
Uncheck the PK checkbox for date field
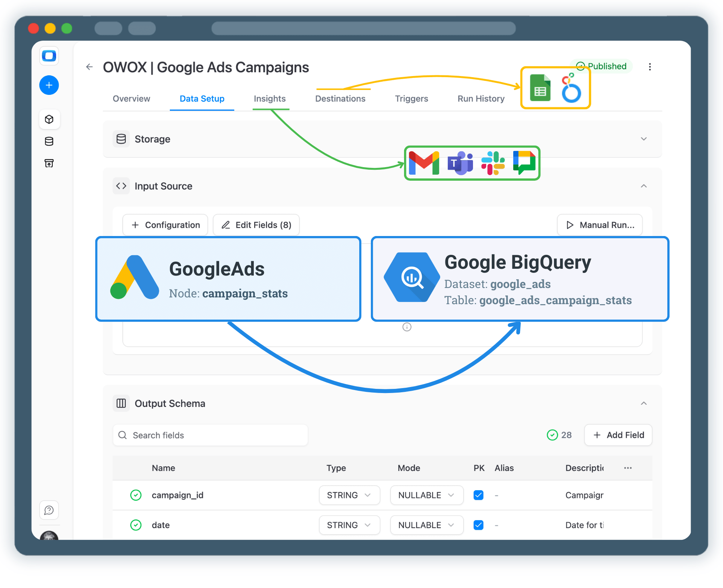[478, 525]
